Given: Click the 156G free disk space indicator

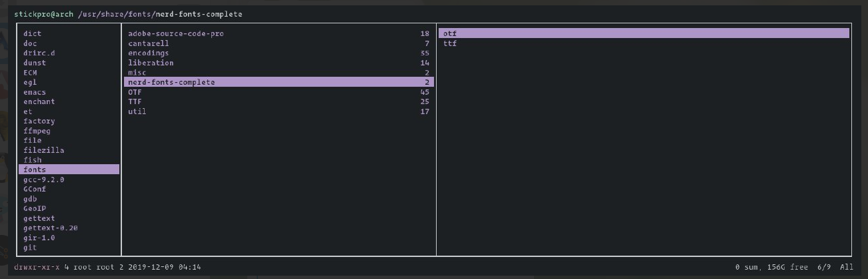Looking at the screenshot, I should 788,267.
